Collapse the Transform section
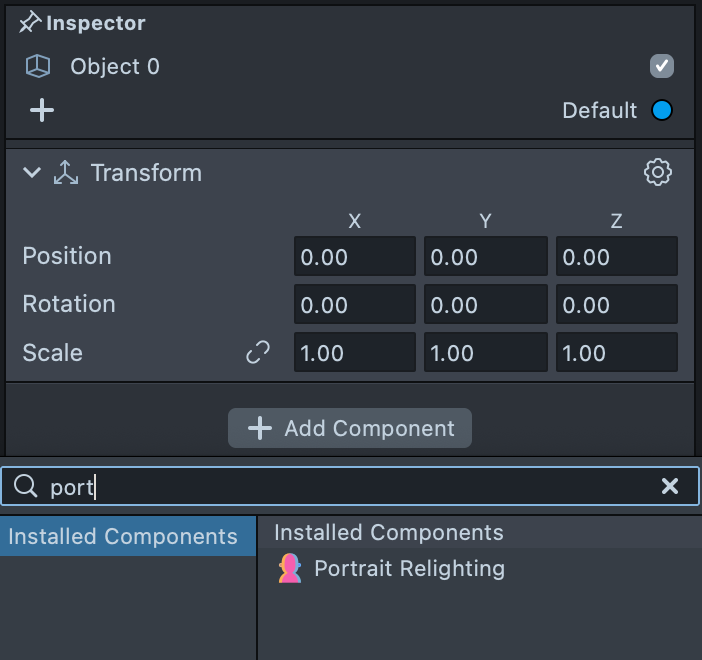The width and height of the screenshot is (702, 660). point(32,173)
